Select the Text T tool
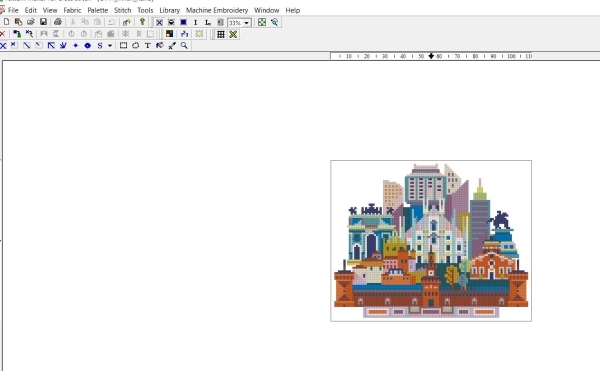This screenshot has width=600, height=371. tap(148, 46)
